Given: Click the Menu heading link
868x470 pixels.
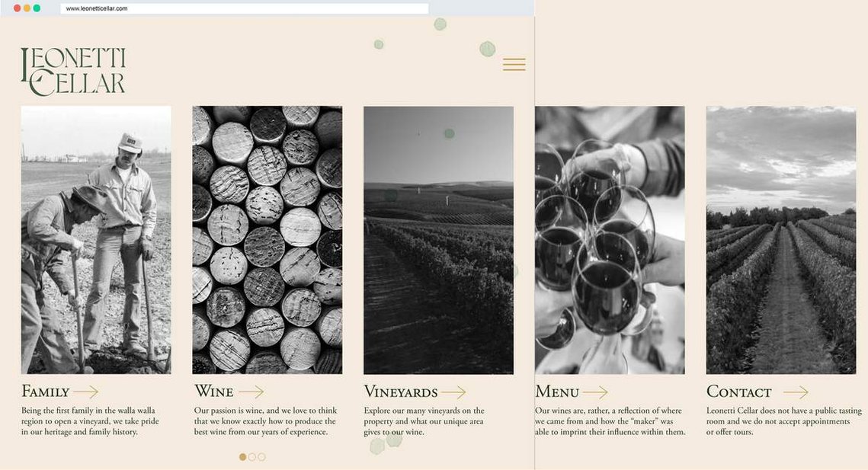Looking at the screenshot, I should [x=557, y=392].
